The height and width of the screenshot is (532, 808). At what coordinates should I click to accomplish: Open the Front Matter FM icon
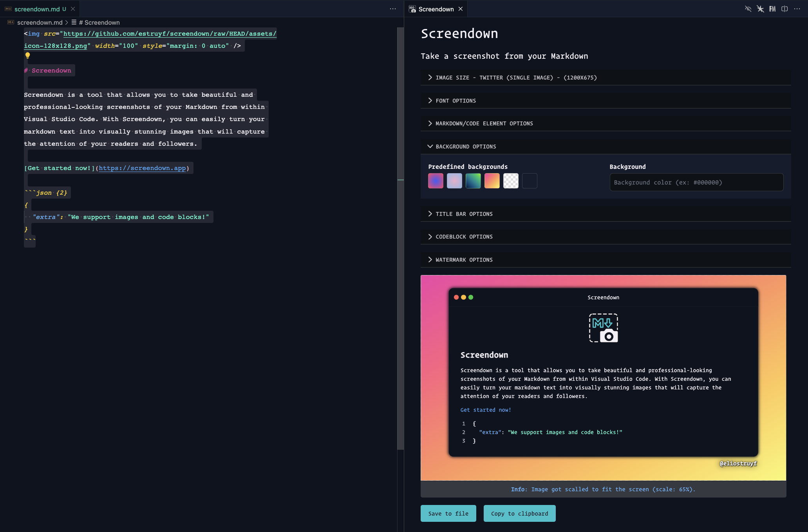pyautogui.click(x=772, y=9)
